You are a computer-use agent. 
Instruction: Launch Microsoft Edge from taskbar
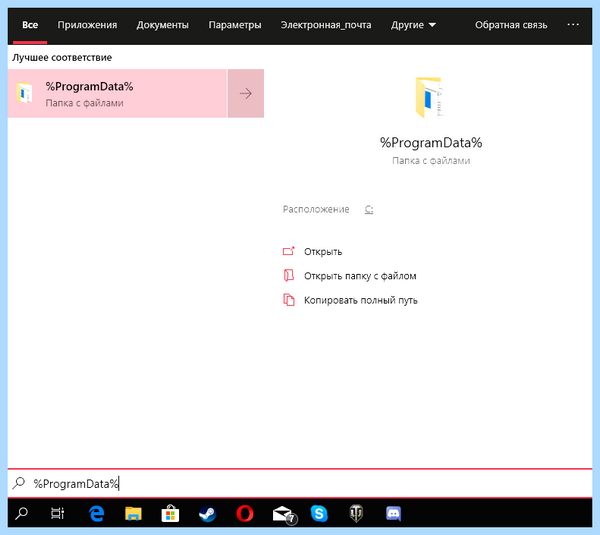pos(96,514)
